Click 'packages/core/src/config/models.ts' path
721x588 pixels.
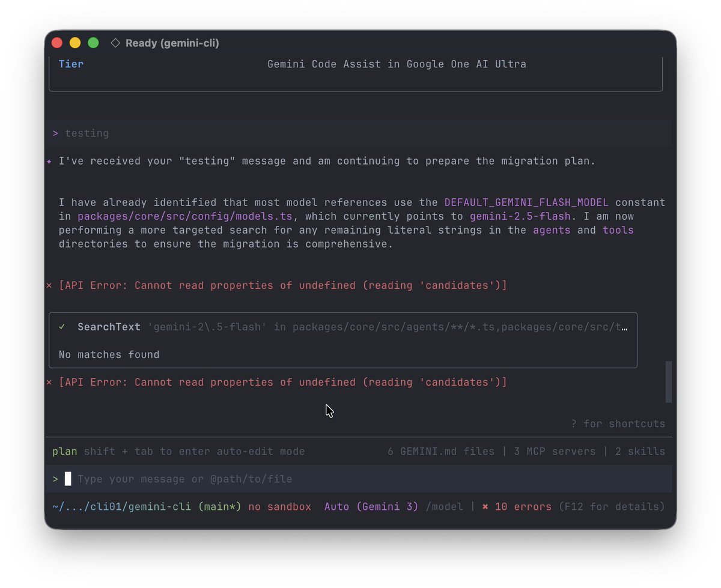(x=185, y=216)
